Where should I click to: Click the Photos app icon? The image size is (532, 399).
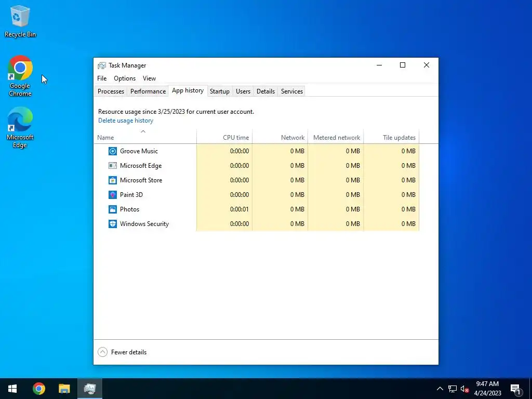coord(113,209)
